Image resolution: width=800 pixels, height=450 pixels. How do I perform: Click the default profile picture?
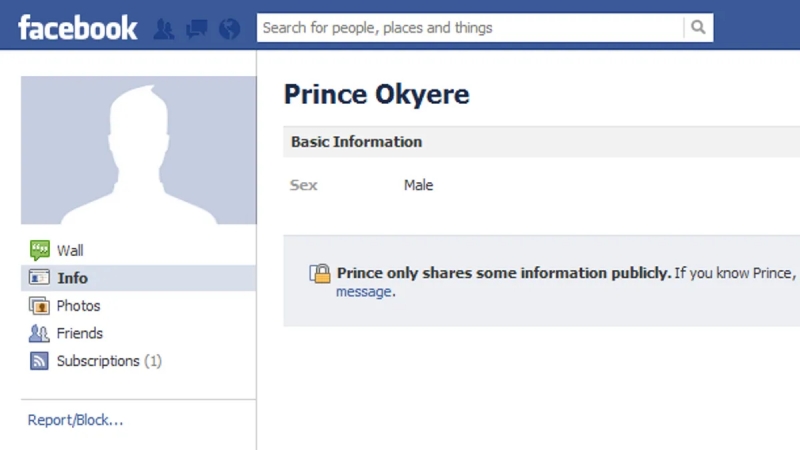[139, 150]
